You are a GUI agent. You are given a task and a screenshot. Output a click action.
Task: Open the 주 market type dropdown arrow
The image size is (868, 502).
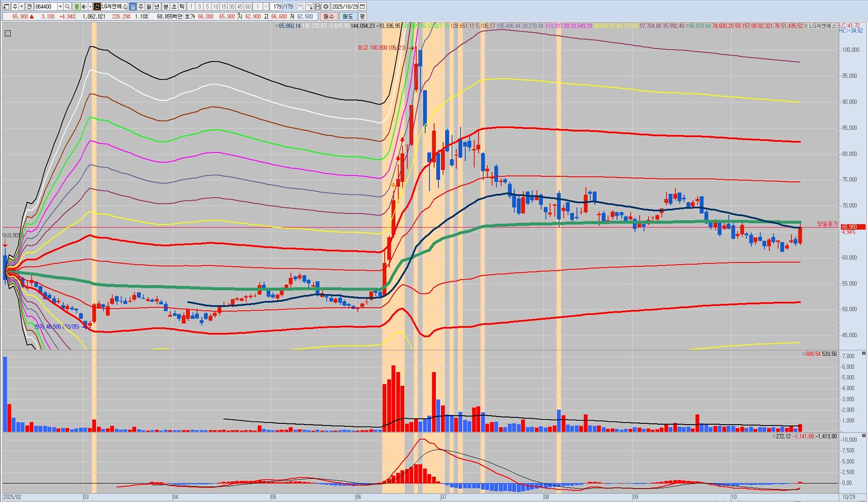coord(22,7)
